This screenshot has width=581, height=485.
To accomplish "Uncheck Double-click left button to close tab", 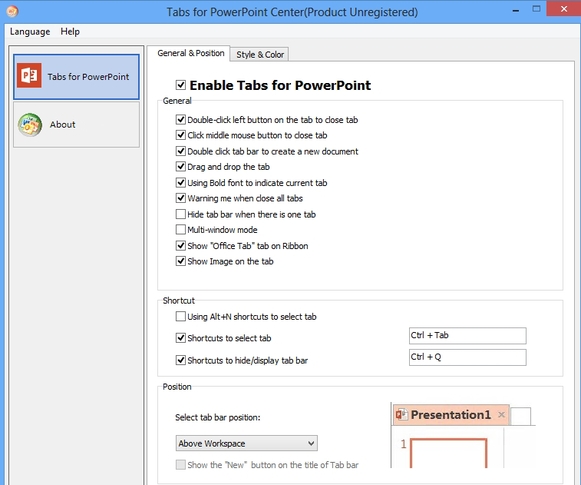I will coord(180,119).
